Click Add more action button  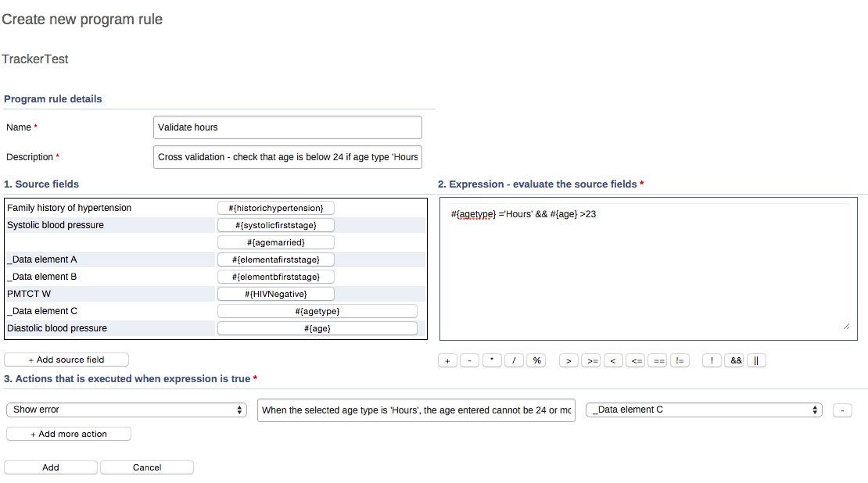[69, 434]
